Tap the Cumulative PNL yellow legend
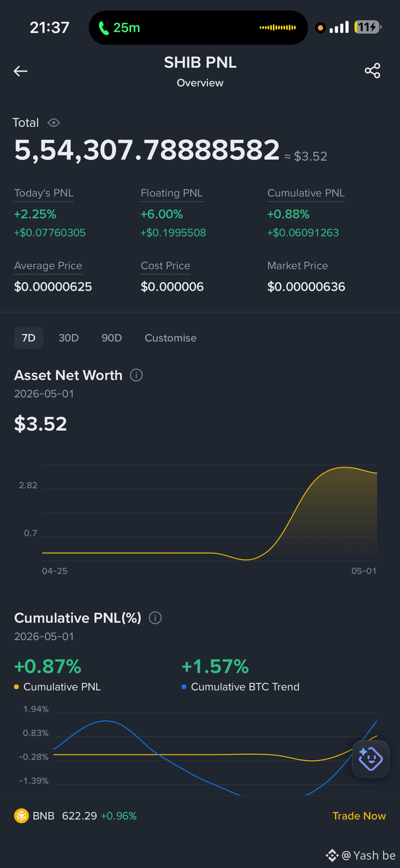 (58, 687)
